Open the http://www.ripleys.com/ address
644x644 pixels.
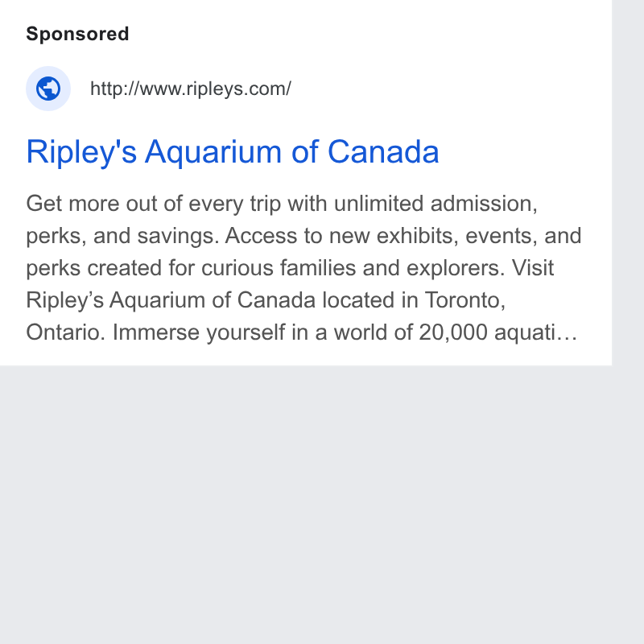191,89
